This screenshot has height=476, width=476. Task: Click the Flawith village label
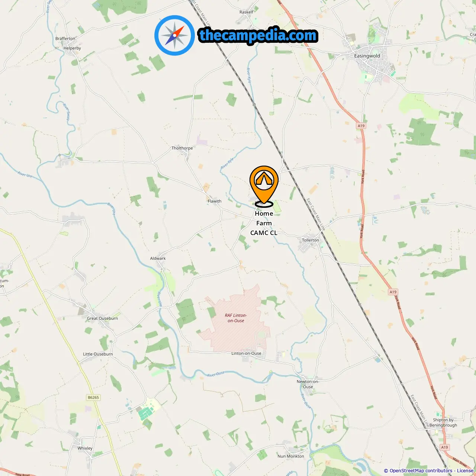[x=215, y=201]
